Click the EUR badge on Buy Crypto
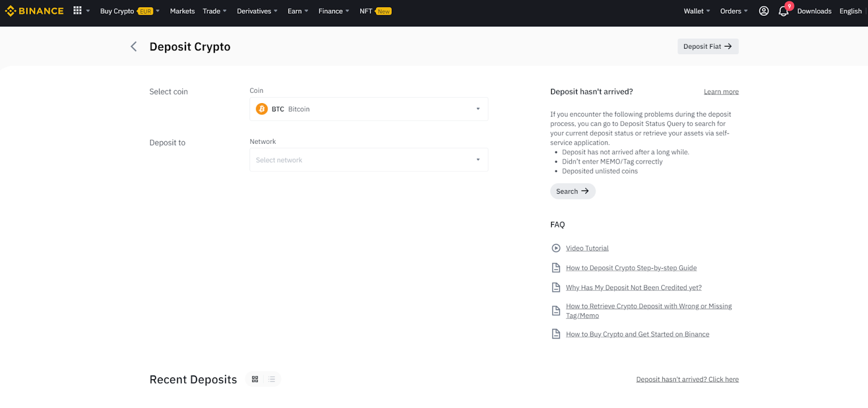The height and width of the screenshot is (408, 868). pos(145,11)
